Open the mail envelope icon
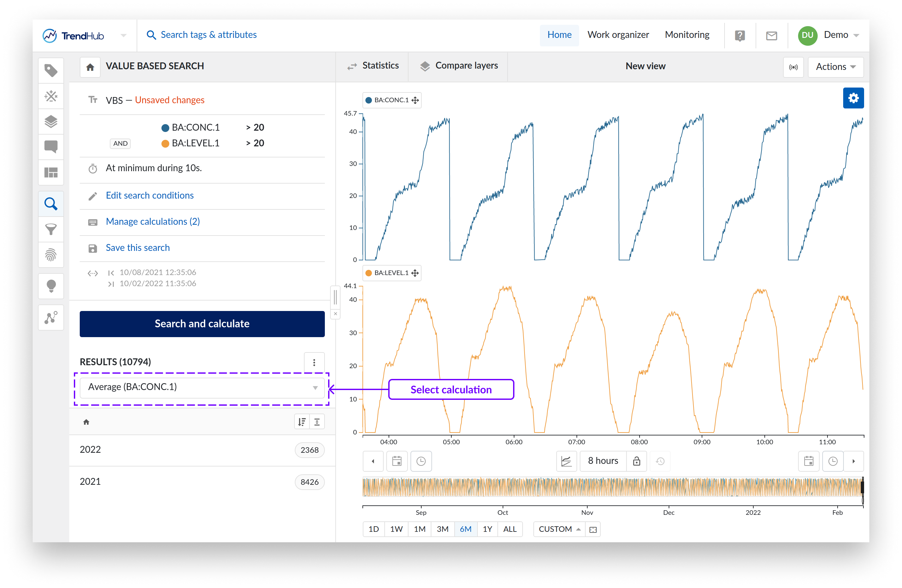This screenshot has width=902, height=588. 771,36
